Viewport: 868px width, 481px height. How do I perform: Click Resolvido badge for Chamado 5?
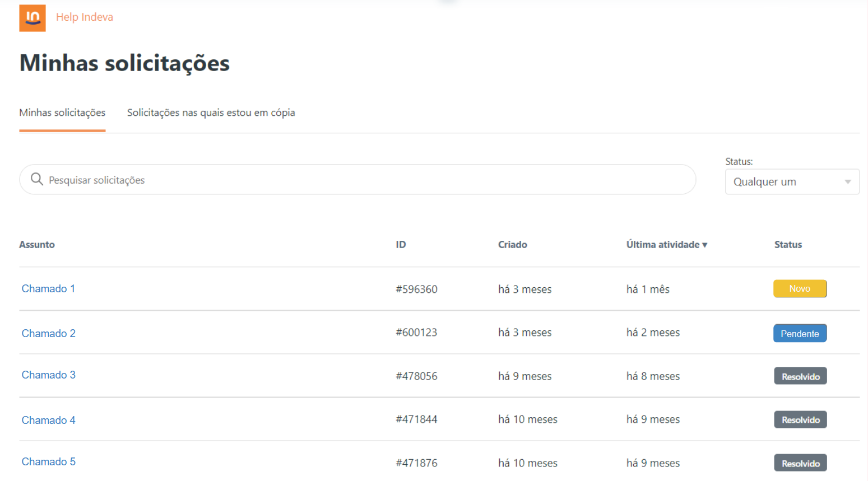point(800,463)
